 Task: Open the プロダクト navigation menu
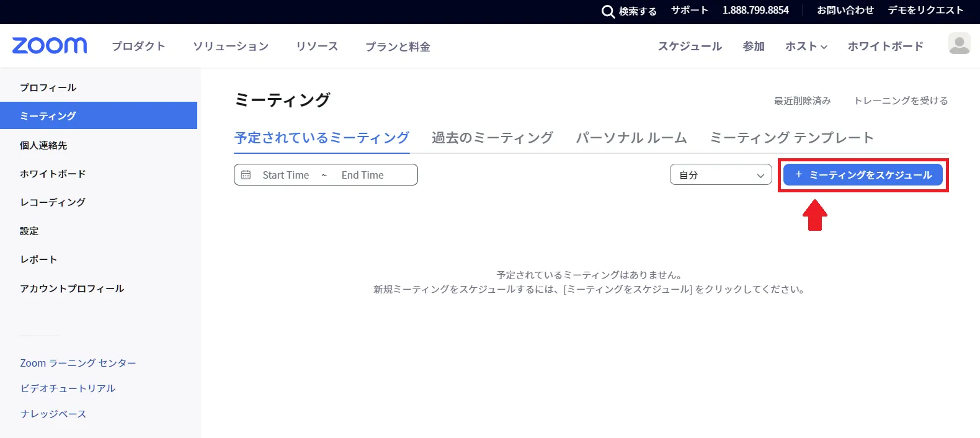click(138, 47)
